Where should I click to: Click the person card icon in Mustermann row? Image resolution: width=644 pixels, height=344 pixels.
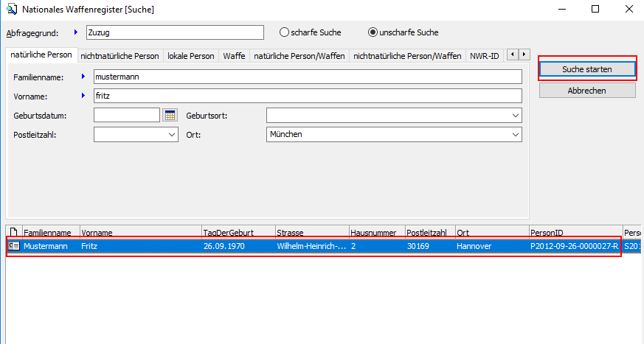coord(14,246)
